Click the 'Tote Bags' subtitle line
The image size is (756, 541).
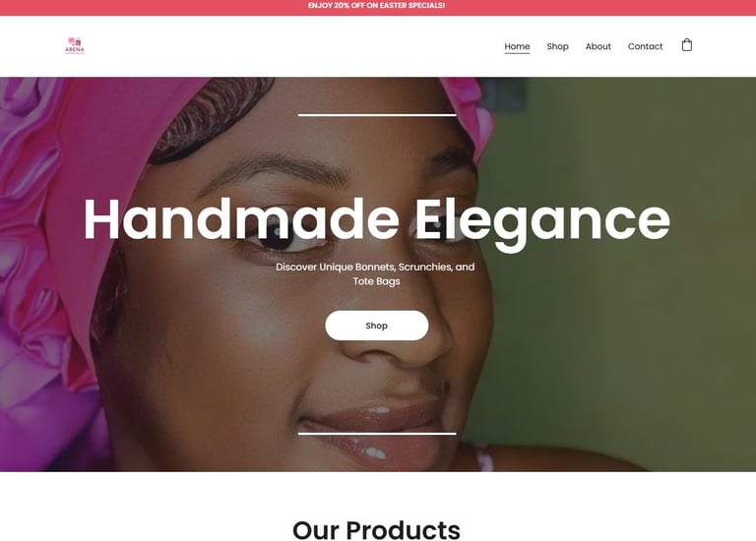[377, 281]
